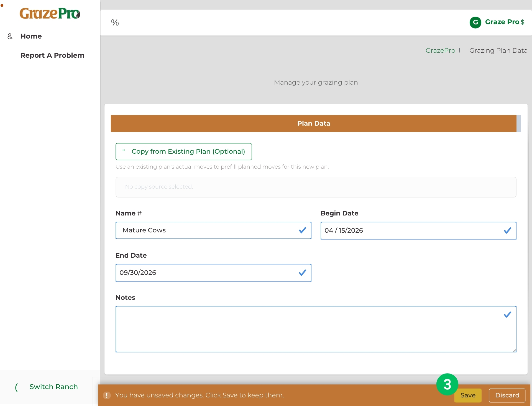The height and width of the screenshot is (406, 532).
Task: Click the Switch Ranch link
Action: 53,387
